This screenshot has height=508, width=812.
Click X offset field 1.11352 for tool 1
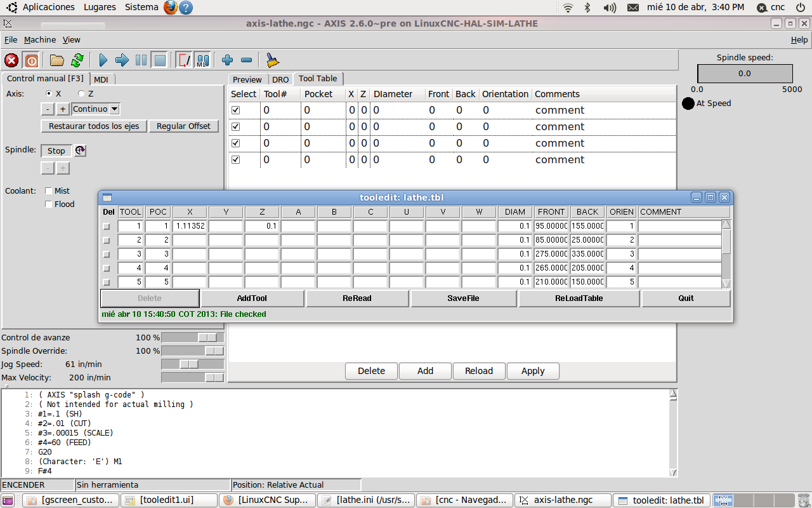tap(190, 226)
